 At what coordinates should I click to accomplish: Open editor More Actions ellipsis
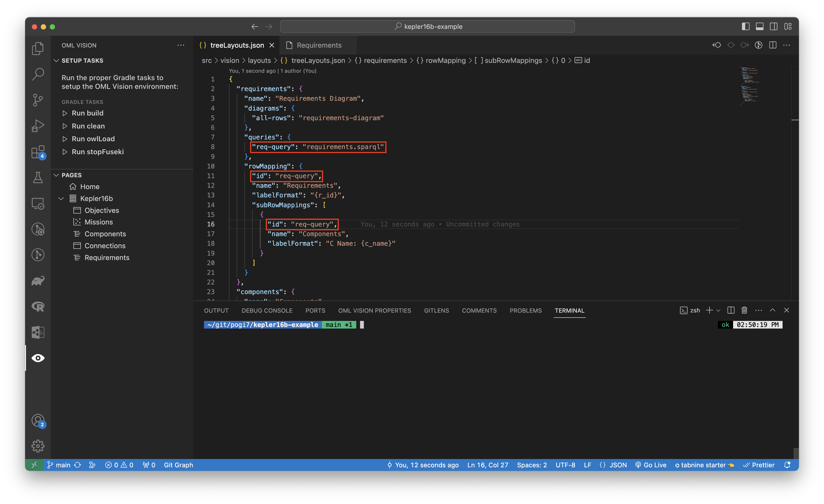(x=787, y=45)
